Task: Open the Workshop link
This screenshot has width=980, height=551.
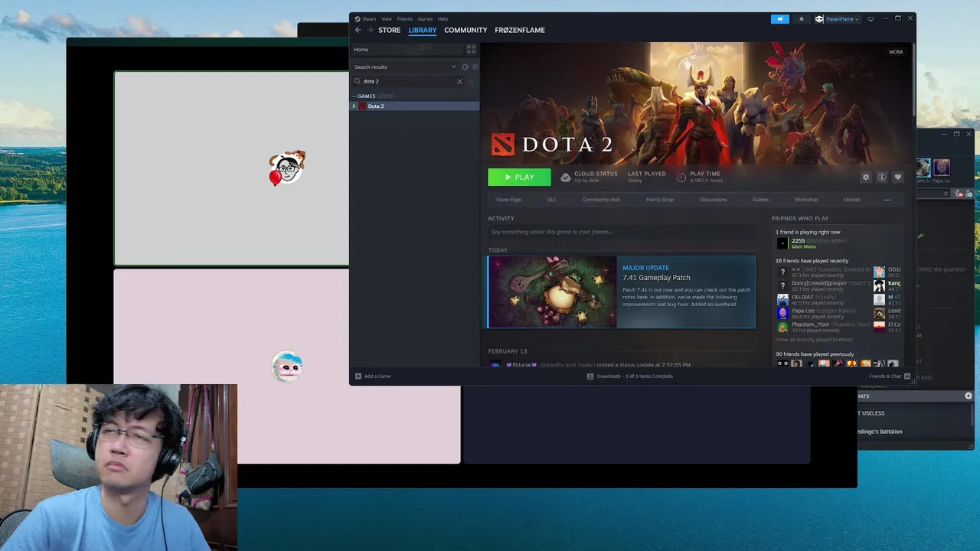Action: coord(806,200)
